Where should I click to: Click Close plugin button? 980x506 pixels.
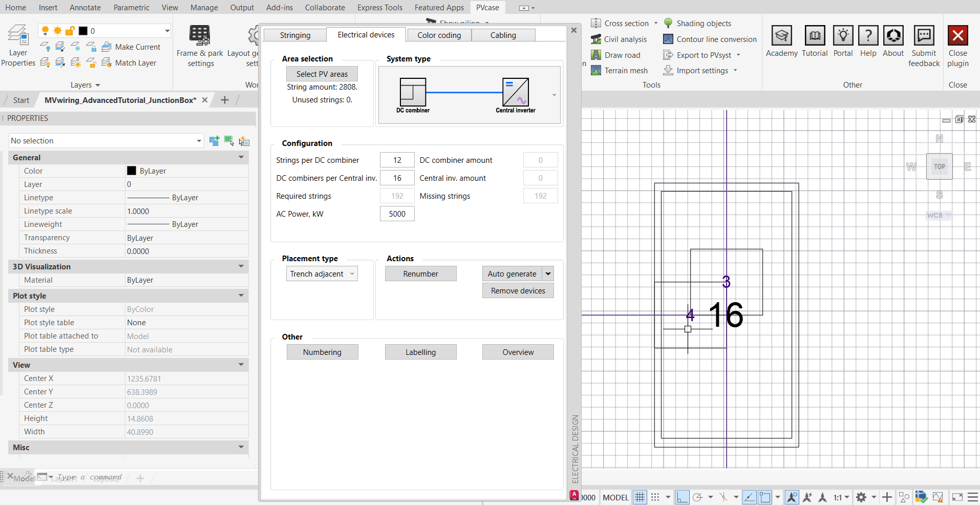[x=957, y=46]
